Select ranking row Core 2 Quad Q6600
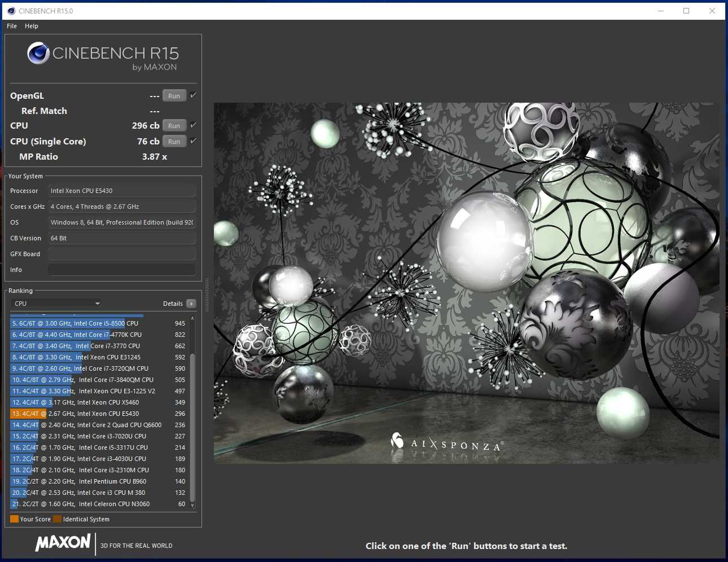This screenshot has height=562, width=728. [x=99, y=425]
